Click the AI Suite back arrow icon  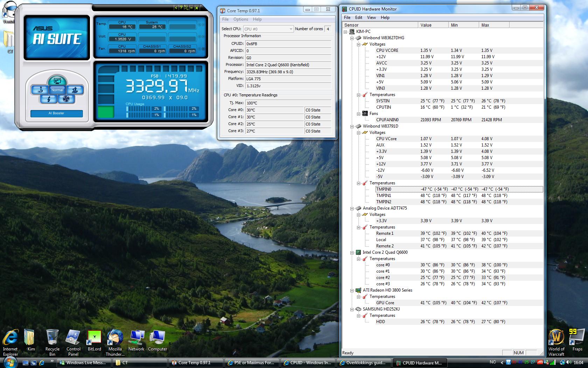(x=176, y=8)
